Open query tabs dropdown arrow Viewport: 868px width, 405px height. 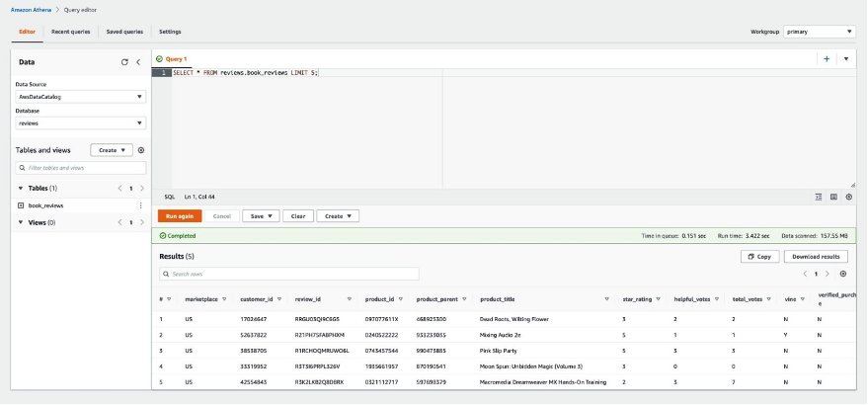tap(846, 58)
